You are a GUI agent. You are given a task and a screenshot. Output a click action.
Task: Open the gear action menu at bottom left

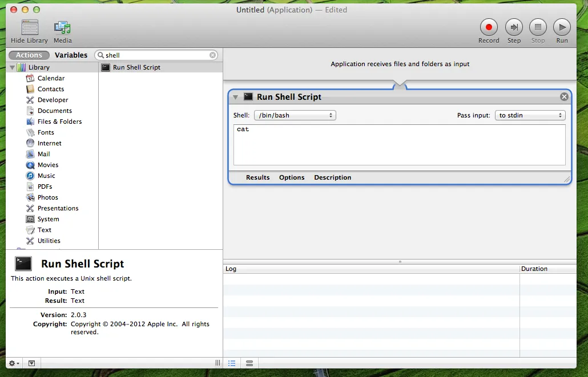pos(13,363)
